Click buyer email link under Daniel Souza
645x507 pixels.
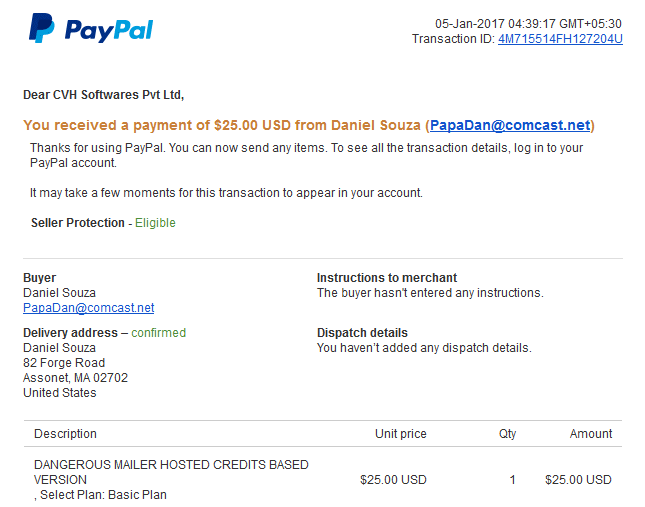click(88, 308)
